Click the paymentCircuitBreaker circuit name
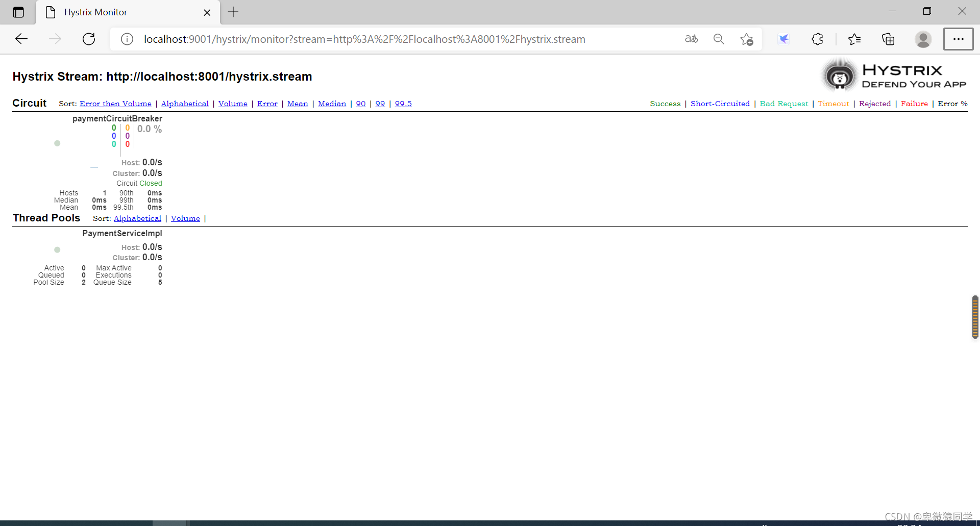Image resolution: width=980 pixels, height=526 pixels. point(117,118)
